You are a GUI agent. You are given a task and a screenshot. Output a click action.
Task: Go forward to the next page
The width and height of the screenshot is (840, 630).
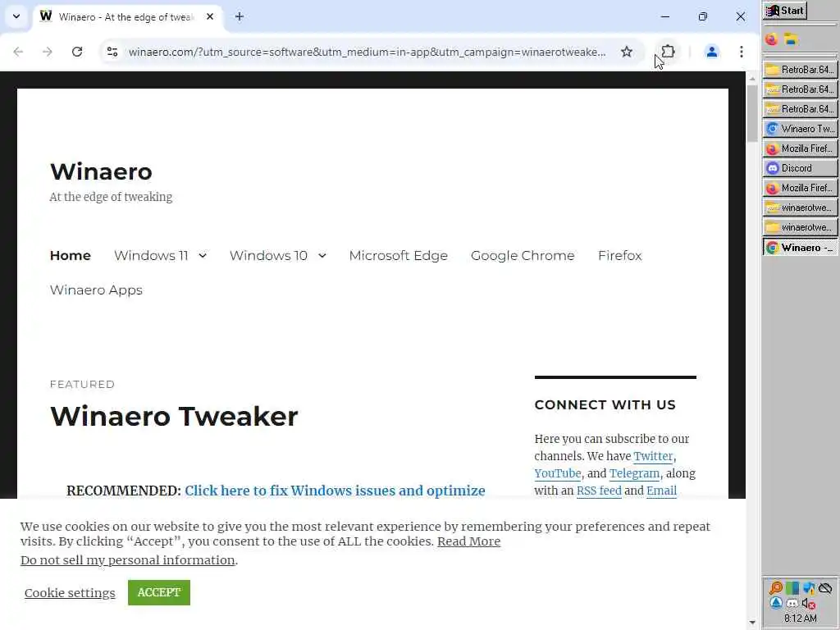click(x=48, y=52)
